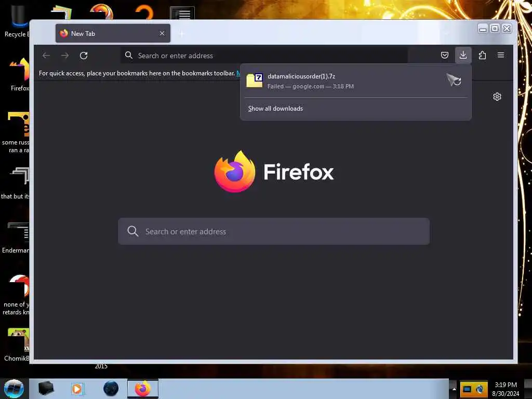Minimize the Firefox window
Screen dimensions: 532x399
pos(483,29)
